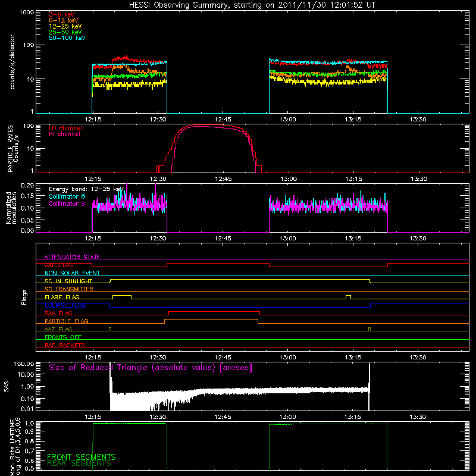This screenshot has width=476, height=476.
Task: Click the 12:15 tick under the SAS plot
Action: pyautogui.click(x=93, y=417)
